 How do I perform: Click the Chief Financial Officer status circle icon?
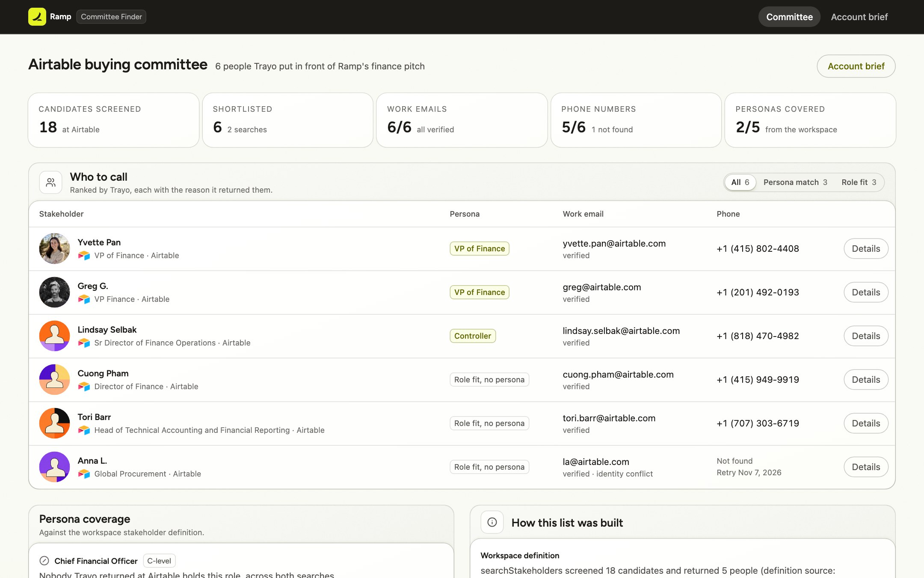coord(44,561)
